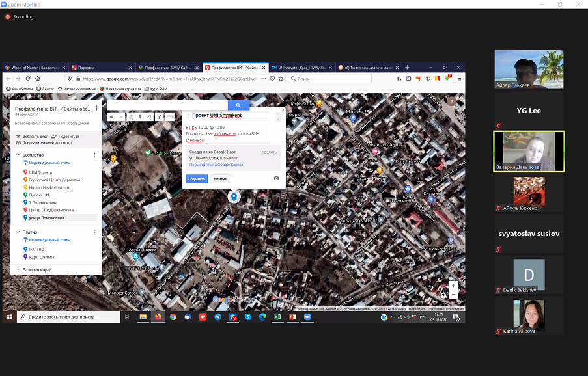Toggle Firefox sidebar view icon
The width and height of the screenshot is (588, 376).
click(x=408, y=79)
